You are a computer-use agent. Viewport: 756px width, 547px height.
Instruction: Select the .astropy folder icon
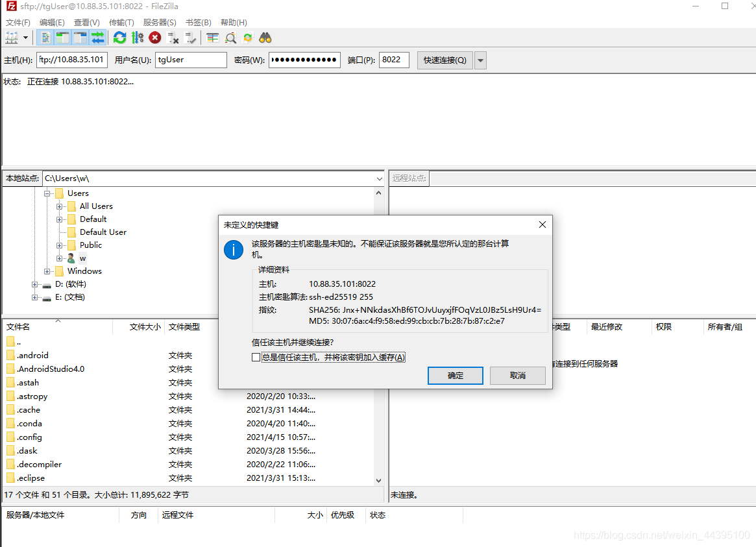[10, 396]
